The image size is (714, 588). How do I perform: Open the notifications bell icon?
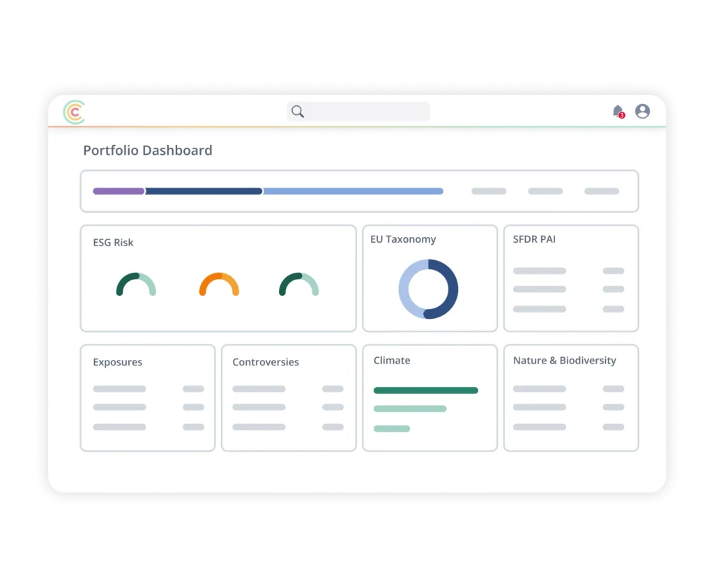618,112
